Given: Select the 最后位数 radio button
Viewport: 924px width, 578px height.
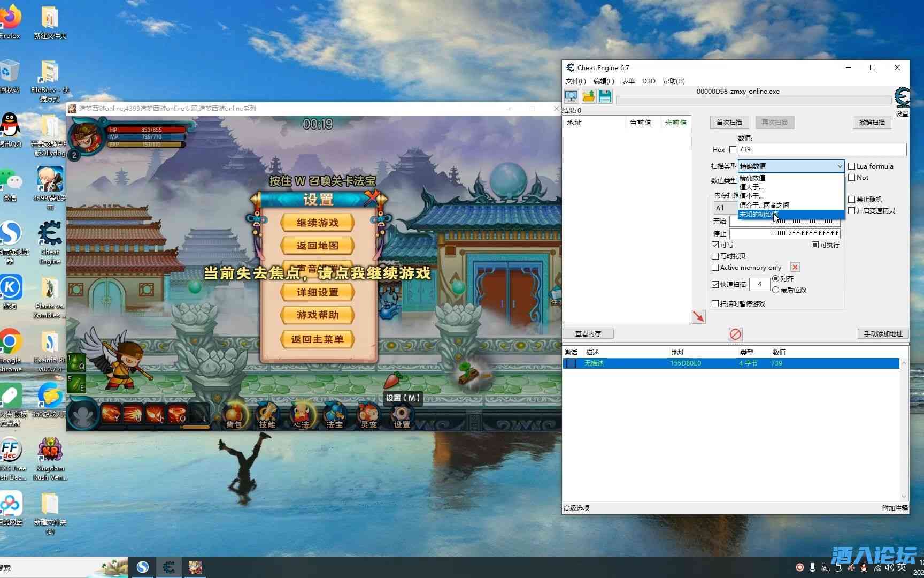Looking at the screenshot, I should tap(775, 290).
